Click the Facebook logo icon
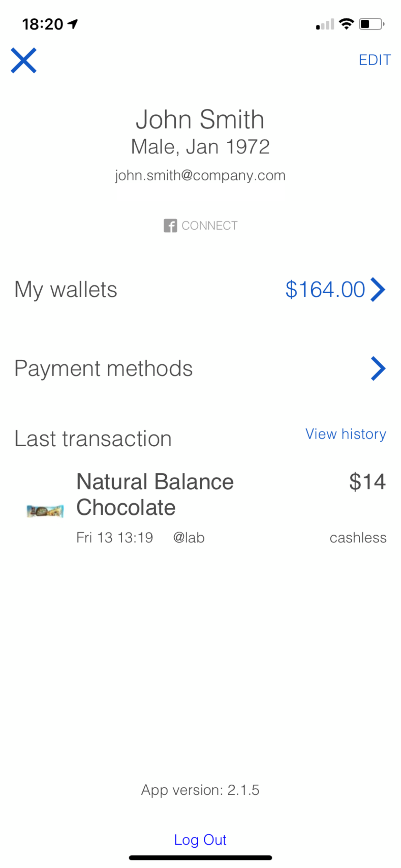This screenshot has height=868, width=401. 170,225
